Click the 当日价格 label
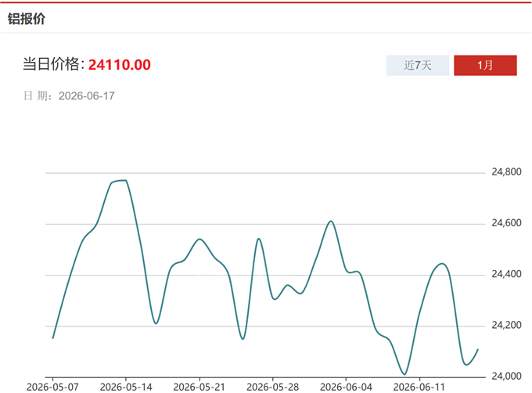532x393 pixels. pyautogui.click(x=53, y=64)
